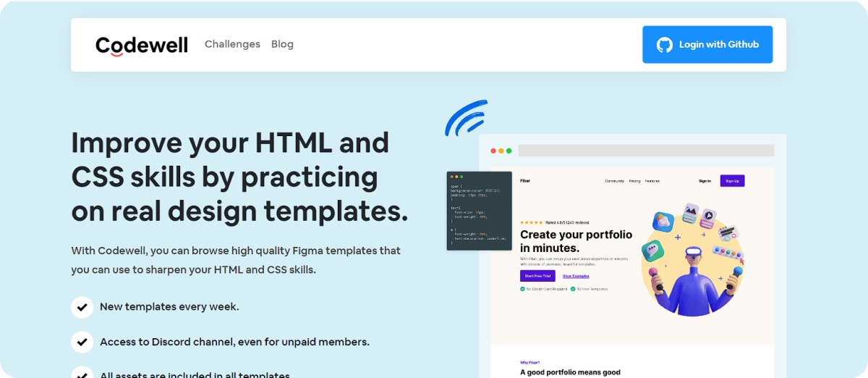Click Create your portfolio in minutes heading
The height and width of the screenshot is (378, 868).
point(576,241)
